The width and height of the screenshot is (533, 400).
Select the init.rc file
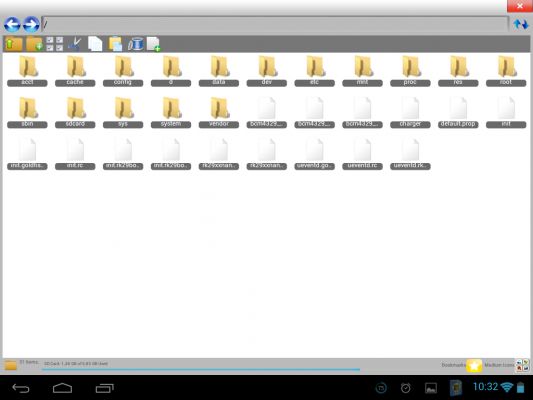click(75, 154)
